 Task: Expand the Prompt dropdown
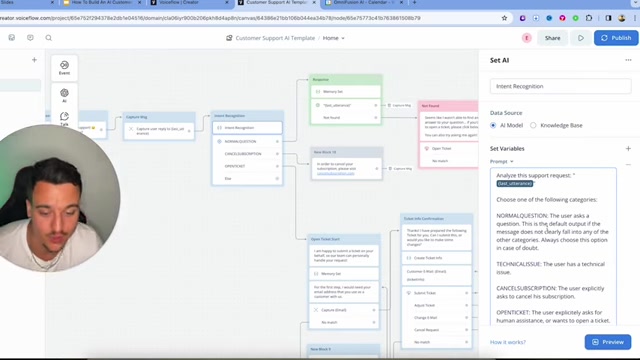click(x=502, y=162)
